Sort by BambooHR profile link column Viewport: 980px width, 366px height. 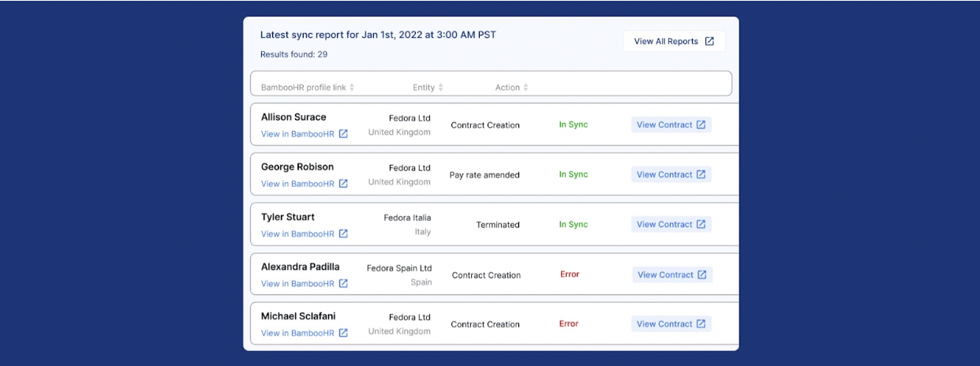(x=352, y=88)
